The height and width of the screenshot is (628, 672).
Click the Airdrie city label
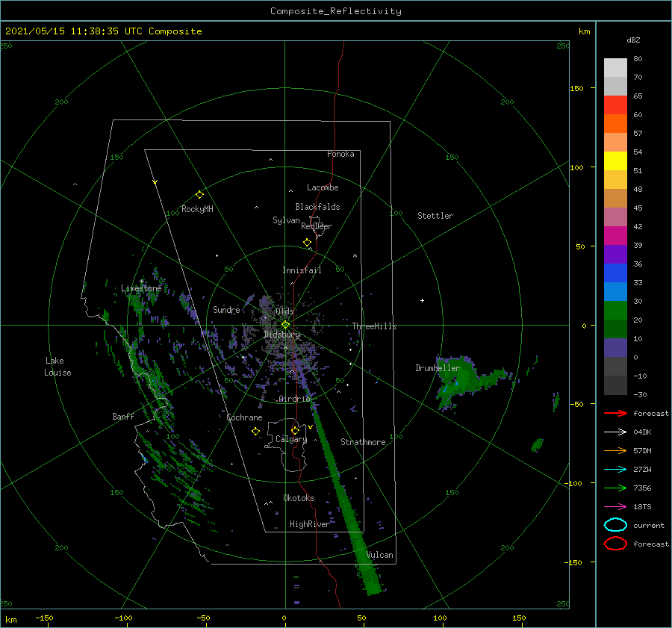(x=294, y=399)
